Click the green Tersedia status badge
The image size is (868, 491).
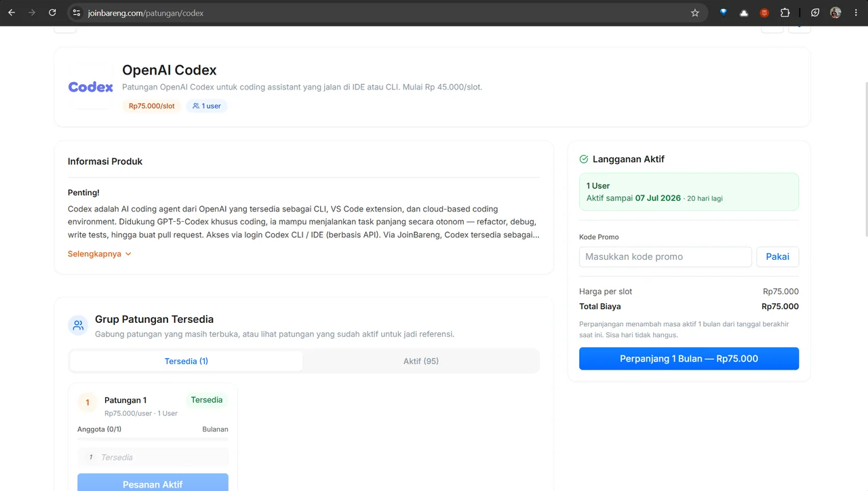(x=207, y=400)
